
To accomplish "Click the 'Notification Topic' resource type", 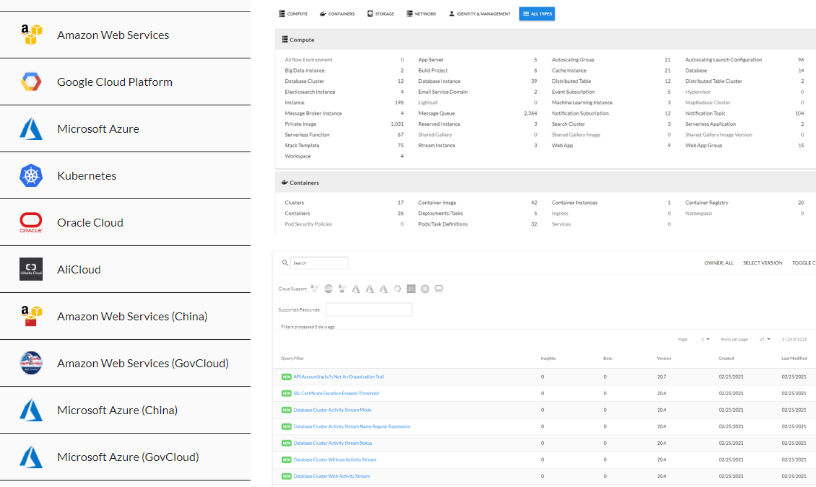I will [x=705, y=113].
